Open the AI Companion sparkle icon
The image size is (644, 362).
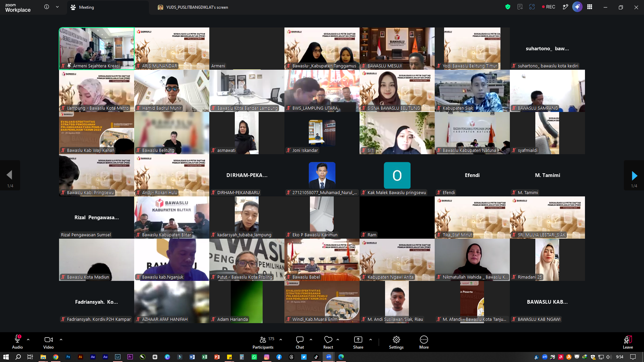pyautogui.click(x=577, y=7)
